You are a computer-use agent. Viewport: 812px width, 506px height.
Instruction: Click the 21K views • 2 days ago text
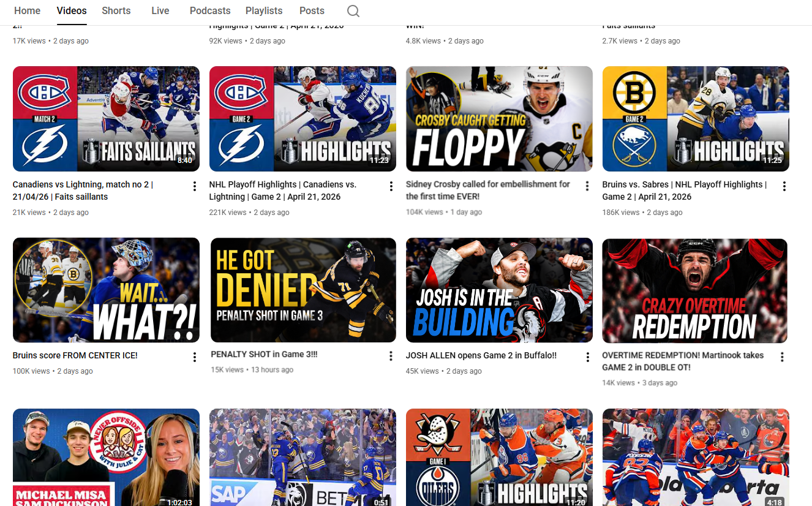(51, 213)
